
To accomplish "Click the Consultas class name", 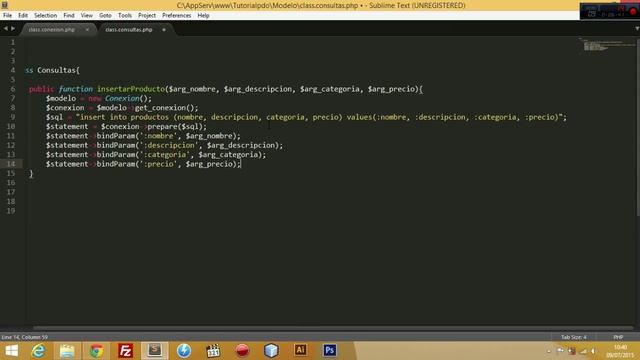I will (56, 70).
